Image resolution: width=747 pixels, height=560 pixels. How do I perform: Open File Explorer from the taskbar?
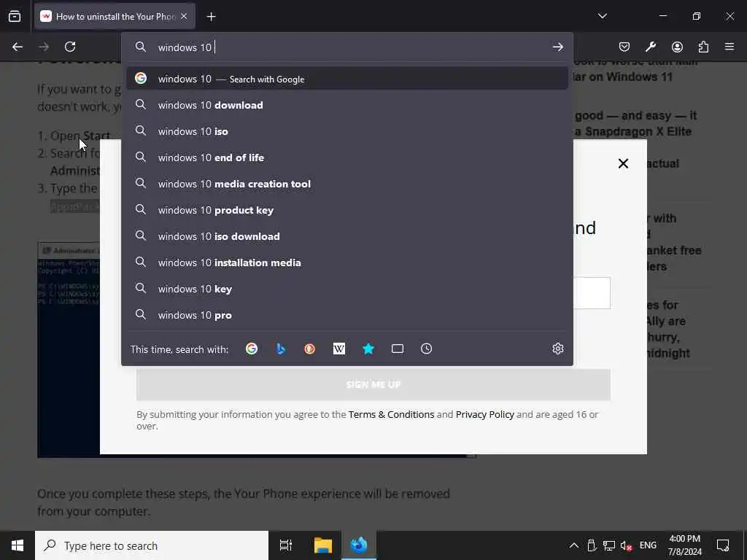point(323,545)
